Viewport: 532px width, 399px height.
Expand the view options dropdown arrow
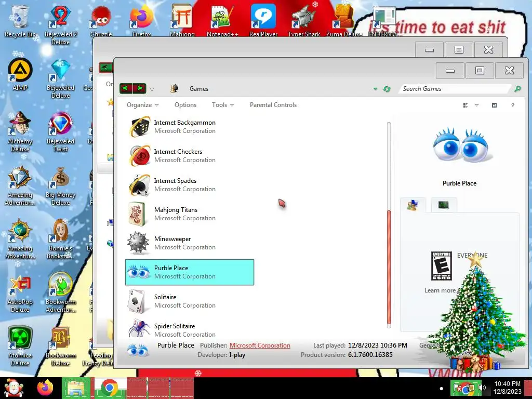point(477,105)
